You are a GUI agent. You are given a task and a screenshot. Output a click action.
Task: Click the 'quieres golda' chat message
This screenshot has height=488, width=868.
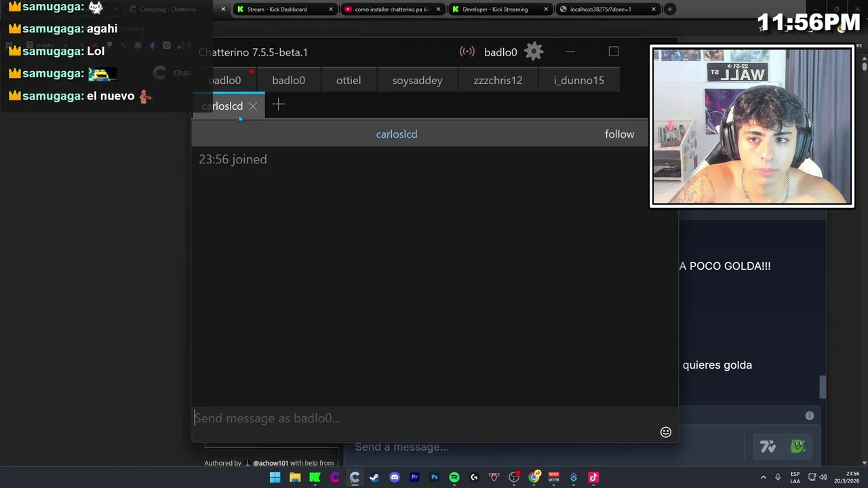(717, 365)
